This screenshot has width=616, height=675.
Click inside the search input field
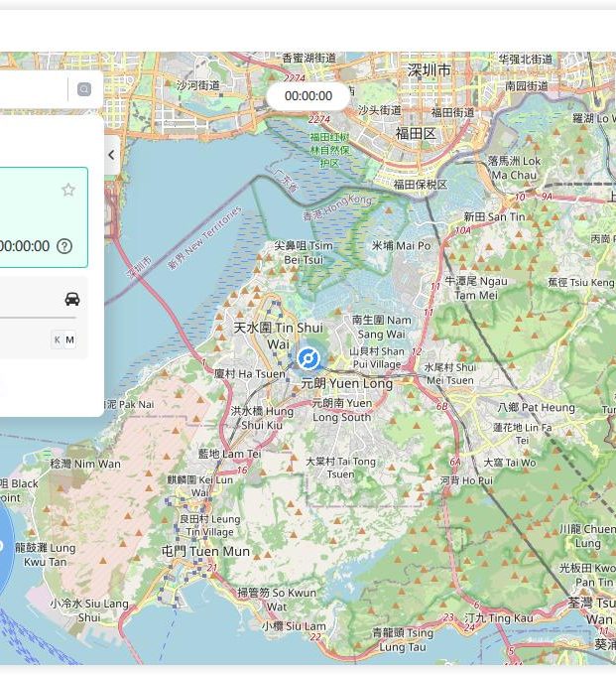pyautogui.click(x=30, y=89)
